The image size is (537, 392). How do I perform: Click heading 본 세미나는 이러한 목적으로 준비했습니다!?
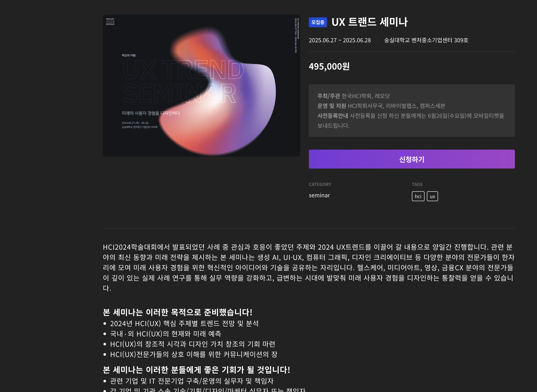177,312
